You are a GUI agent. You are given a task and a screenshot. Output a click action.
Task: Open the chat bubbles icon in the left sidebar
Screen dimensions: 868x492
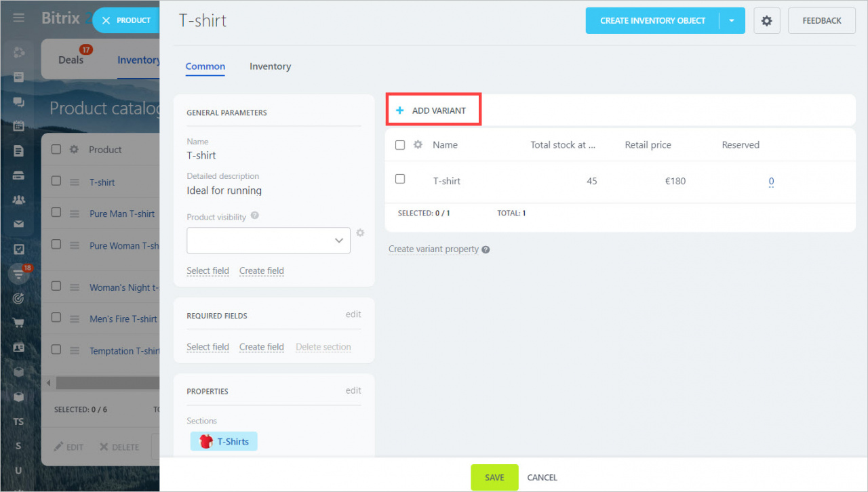[19, 102]
